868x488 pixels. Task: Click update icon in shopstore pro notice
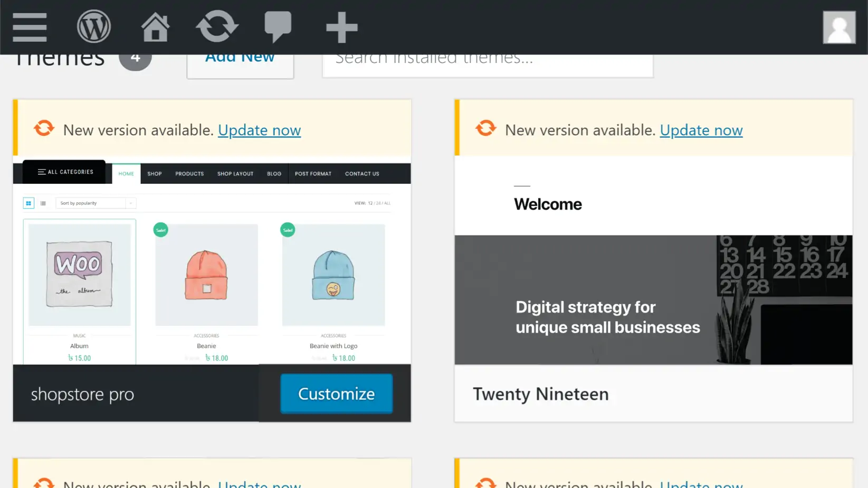tap(44, 128)
